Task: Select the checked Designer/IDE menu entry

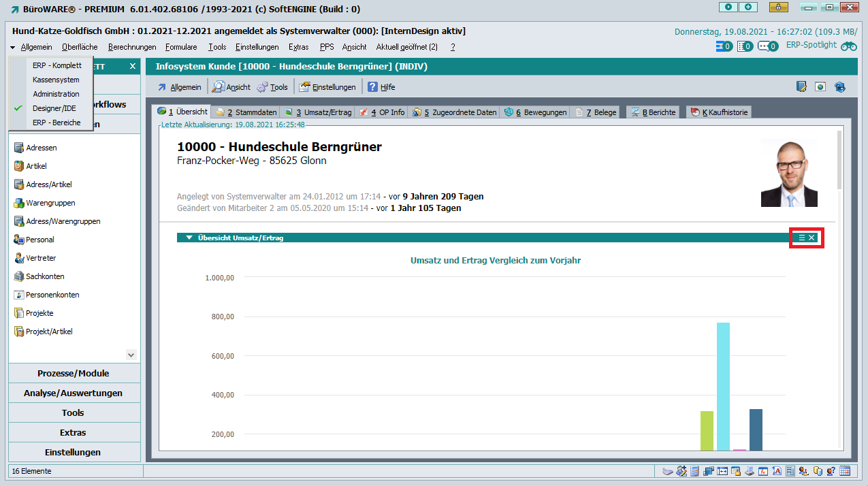Action: tap(54, 108)
